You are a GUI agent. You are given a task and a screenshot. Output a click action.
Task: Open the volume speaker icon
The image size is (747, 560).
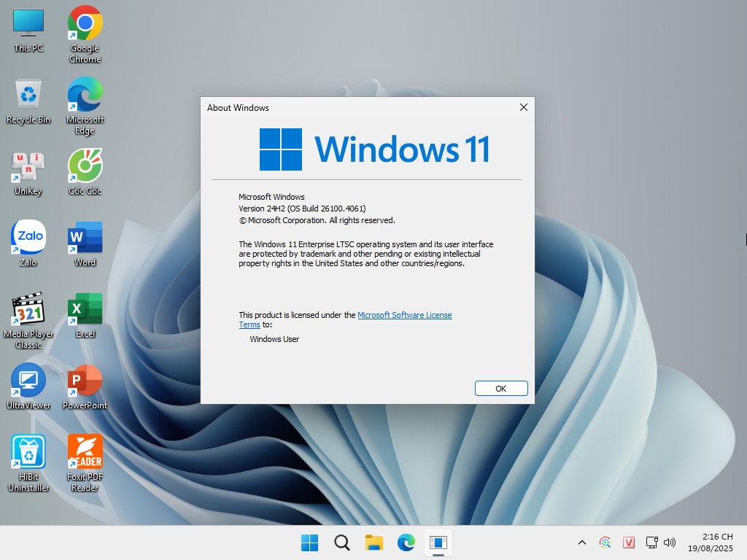pyautogui.click(x=670, y=542)
